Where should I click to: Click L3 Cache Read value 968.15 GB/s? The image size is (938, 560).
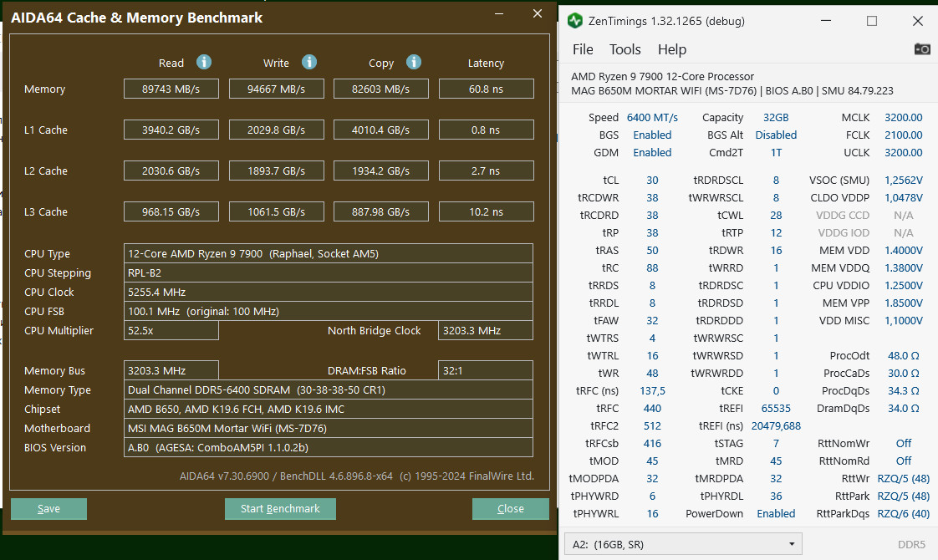pyautogui.click(x=171, y=211)
